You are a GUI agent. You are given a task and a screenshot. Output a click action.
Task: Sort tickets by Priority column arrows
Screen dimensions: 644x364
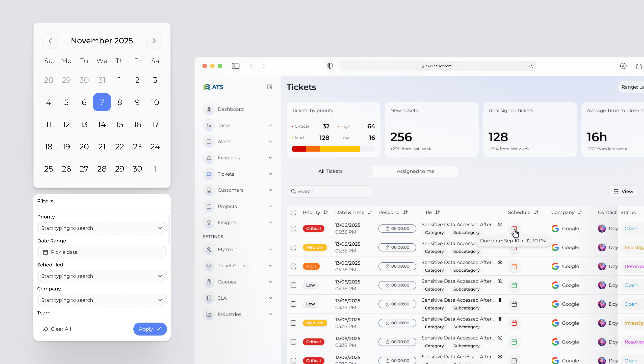326,213
